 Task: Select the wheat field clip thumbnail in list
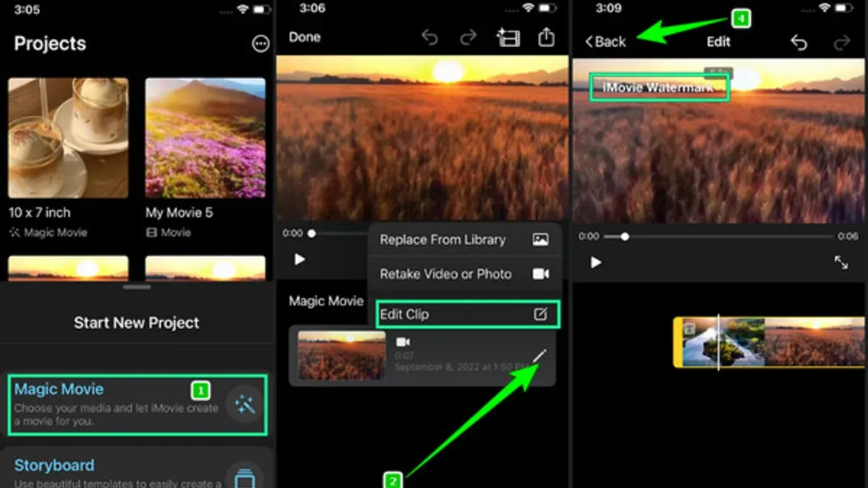340,355
